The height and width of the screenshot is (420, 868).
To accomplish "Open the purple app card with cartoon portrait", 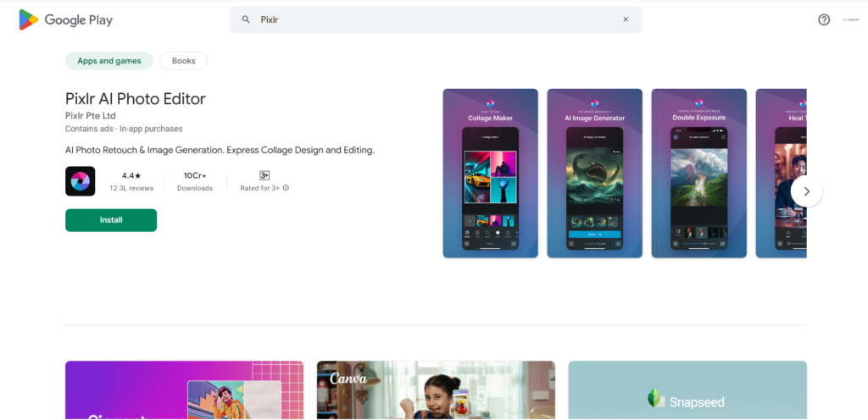I will point(184,390).
